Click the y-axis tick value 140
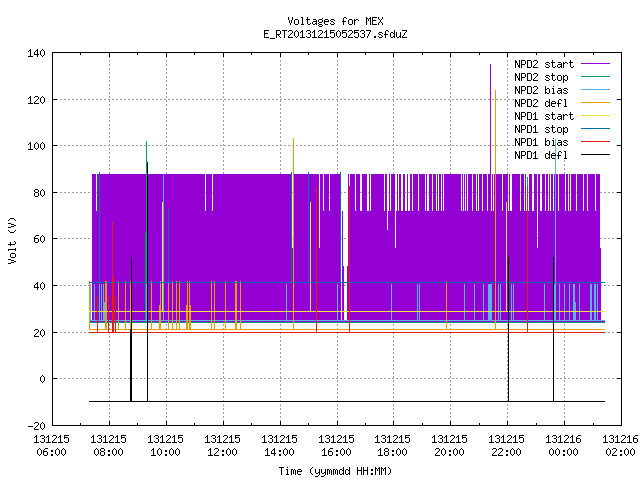640x480 pixels. pos(36,53)
